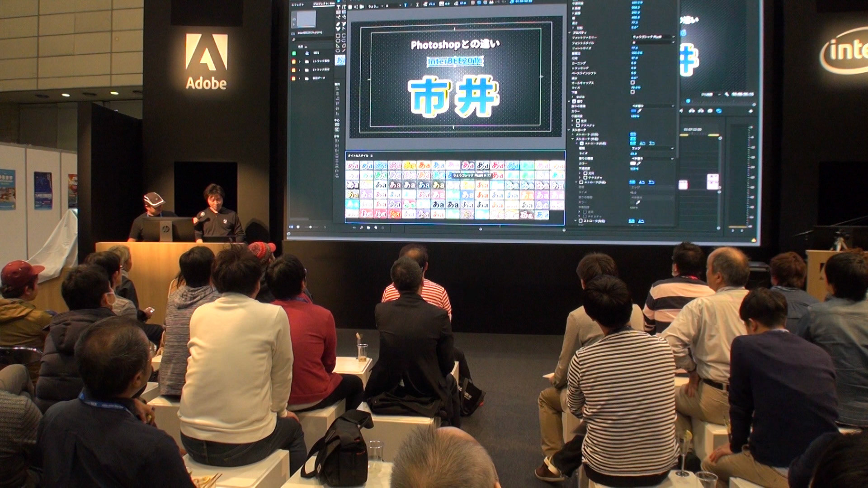Enable the Small Caps checkbox
This screenshot has height=488, width=868.
click(x=632, y=82)
